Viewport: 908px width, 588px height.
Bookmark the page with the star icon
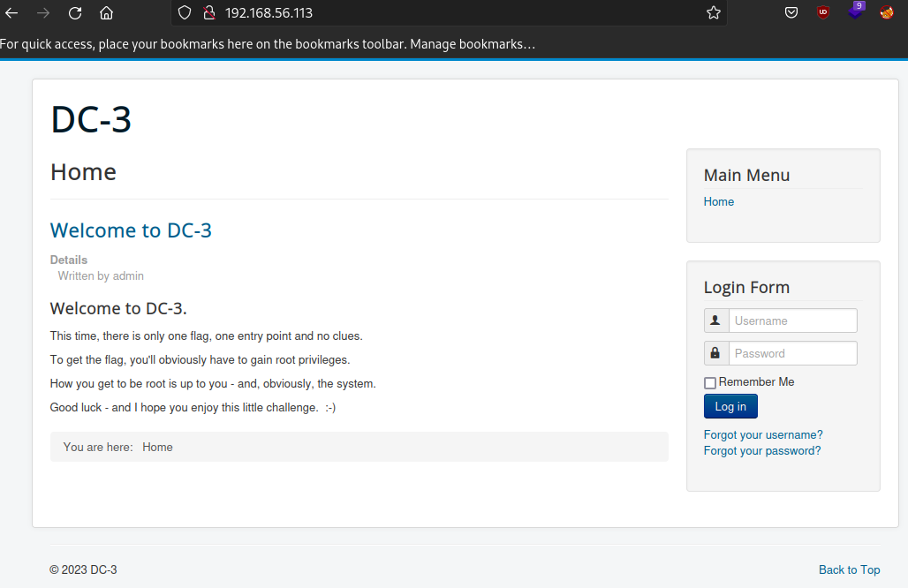713,12
